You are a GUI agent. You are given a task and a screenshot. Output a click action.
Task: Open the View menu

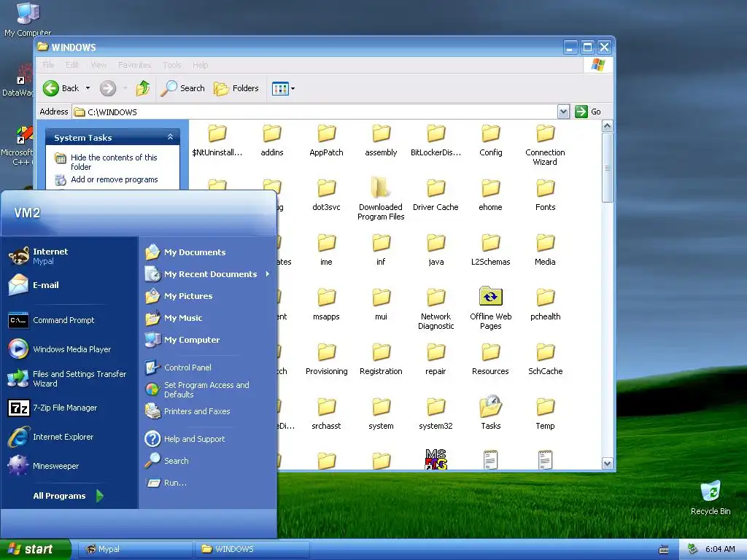click(98, 65)
